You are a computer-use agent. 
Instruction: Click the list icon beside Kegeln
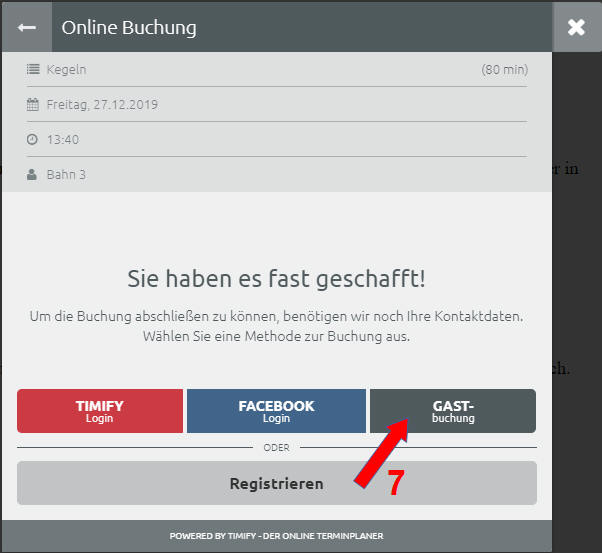click(x=33, y=70)
